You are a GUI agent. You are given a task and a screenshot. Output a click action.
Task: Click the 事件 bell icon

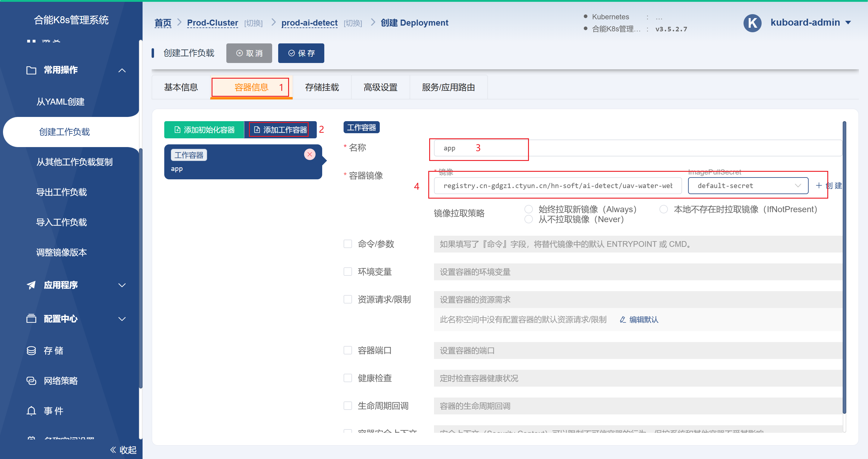tap(31, 411)
